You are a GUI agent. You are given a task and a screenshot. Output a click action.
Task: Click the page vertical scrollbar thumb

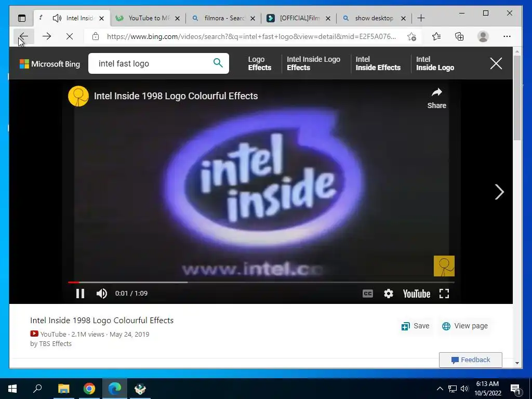tap(517, 98)
